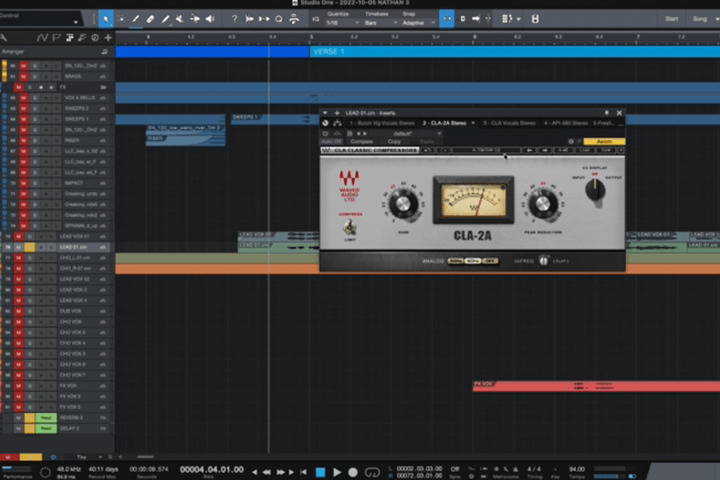The height and width of the screenshot is (480, 720).
Task: Click the gear icon in plugin header
Action: (571, 141)
